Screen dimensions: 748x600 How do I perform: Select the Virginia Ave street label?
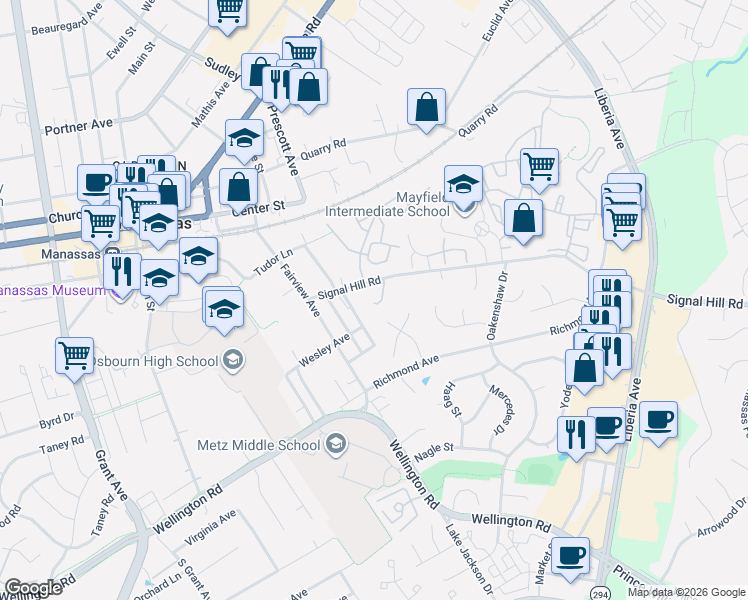pos(210,528)
